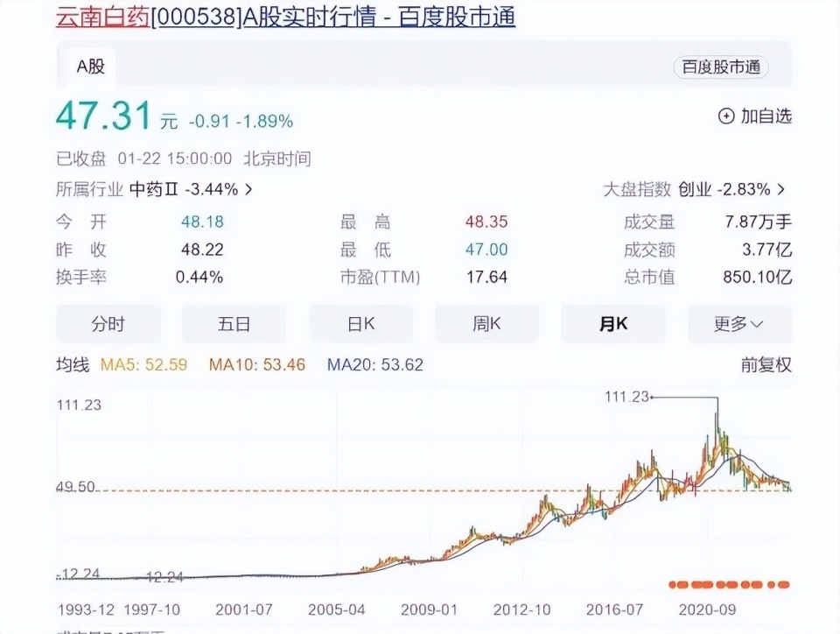Click the 2005-04 date axis label
This screenshot has height=634, width=840.
336,609
